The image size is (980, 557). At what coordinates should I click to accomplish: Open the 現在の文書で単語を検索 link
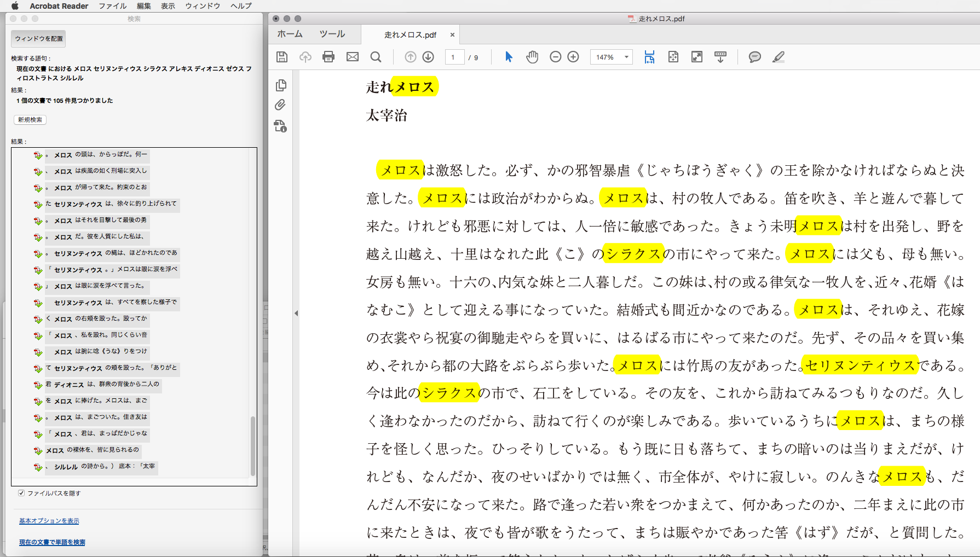pos(53,542)
